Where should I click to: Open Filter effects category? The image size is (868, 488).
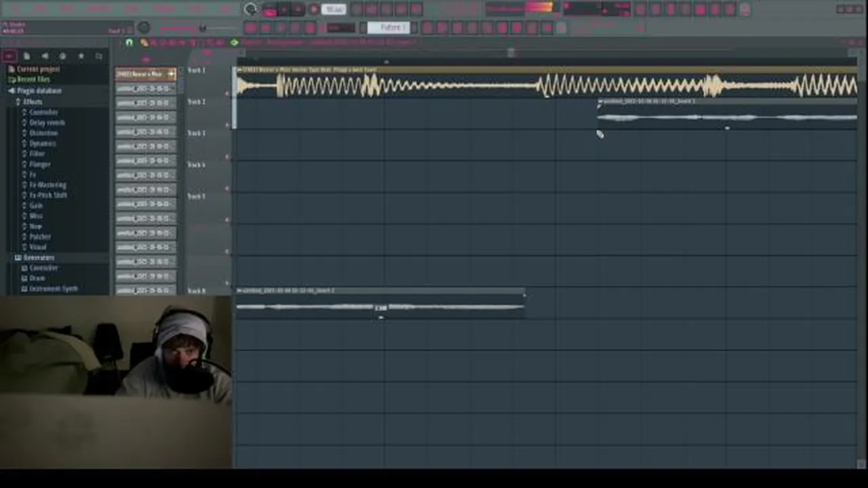click(x=37, y=154)
